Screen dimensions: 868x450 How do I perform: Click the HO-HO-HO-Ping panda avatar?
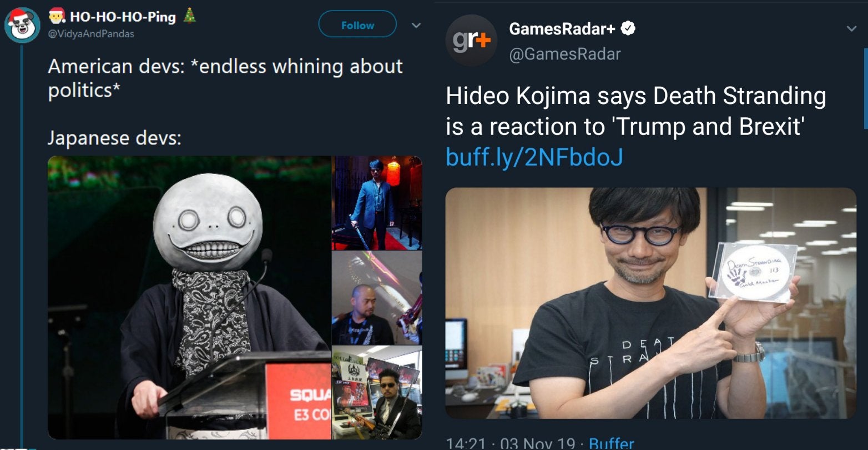[x=22, y=25]
